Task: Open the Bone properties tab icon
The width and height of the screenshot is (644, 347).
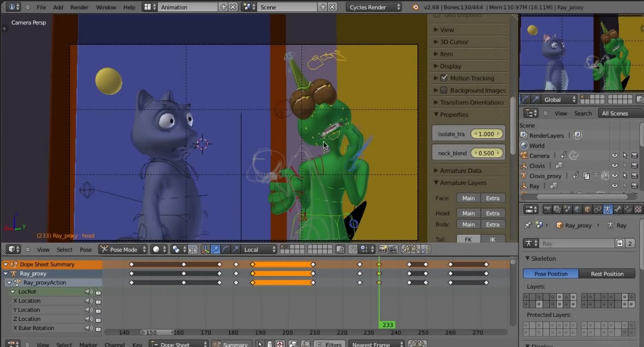Action: (x=617, y=209)
